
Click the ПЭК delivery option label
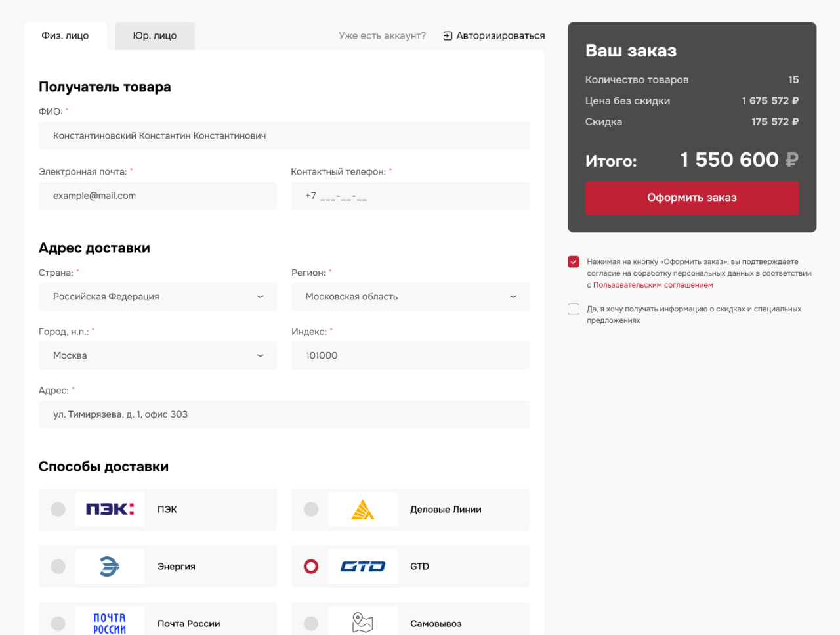pyautogui.click(x=167, y=509)
